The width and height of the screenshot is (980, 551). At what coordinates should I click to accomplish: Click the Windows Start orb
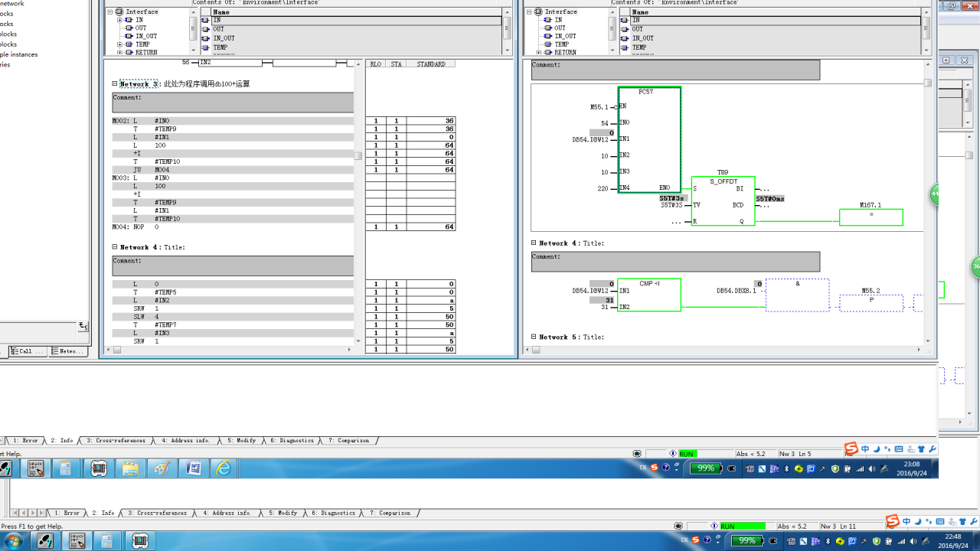(13, 541)
